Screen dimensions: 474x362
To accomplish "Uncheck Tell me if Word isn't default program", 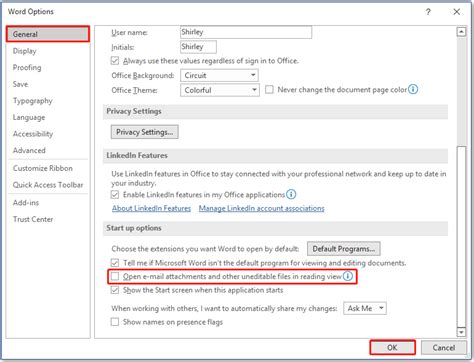I will click(115, 263).
